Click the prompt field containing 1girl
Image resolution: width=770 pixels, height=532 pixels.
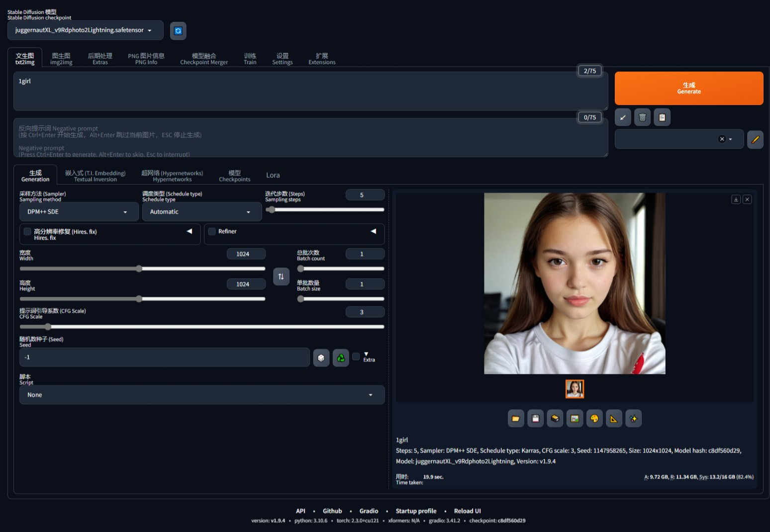310,92
